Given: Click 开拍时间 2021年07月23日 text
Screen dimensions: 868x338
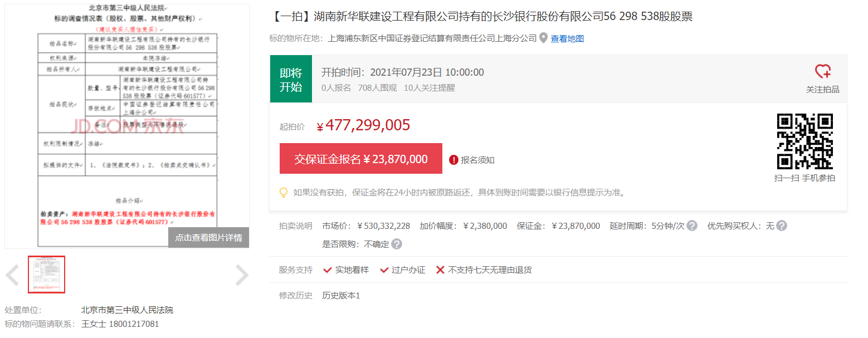Looking at the screenshot, I should pyautogui.click(x=403, y=72).
